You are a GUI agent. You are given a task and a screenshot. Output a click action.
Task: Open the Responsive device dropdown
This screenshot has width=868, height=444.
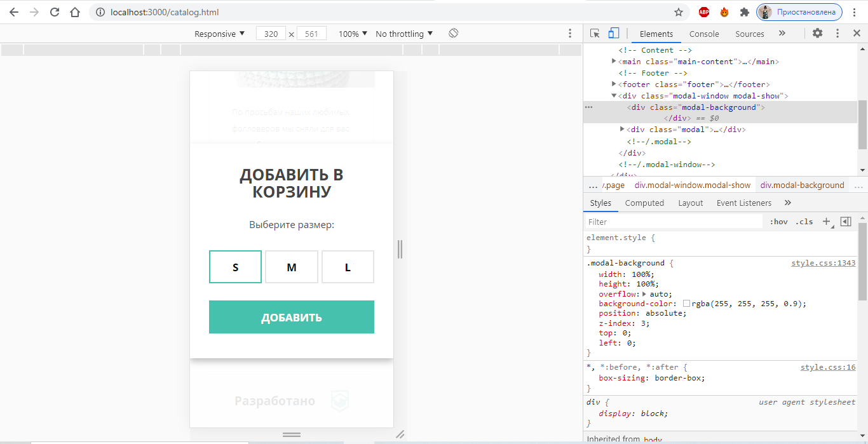220,34
